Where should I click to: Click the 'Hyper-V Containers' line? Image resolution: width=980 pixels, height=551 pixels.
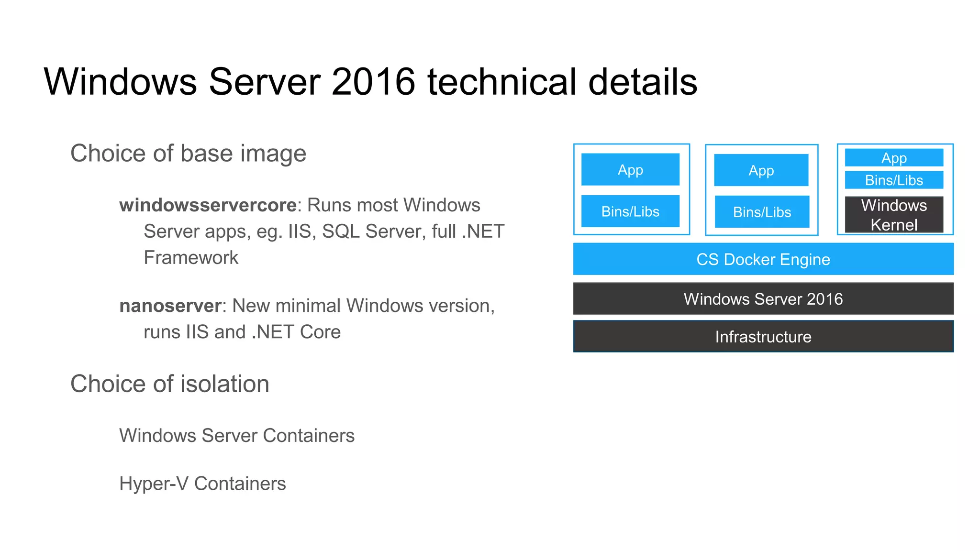pyautogui.click(x=202, y=484)
